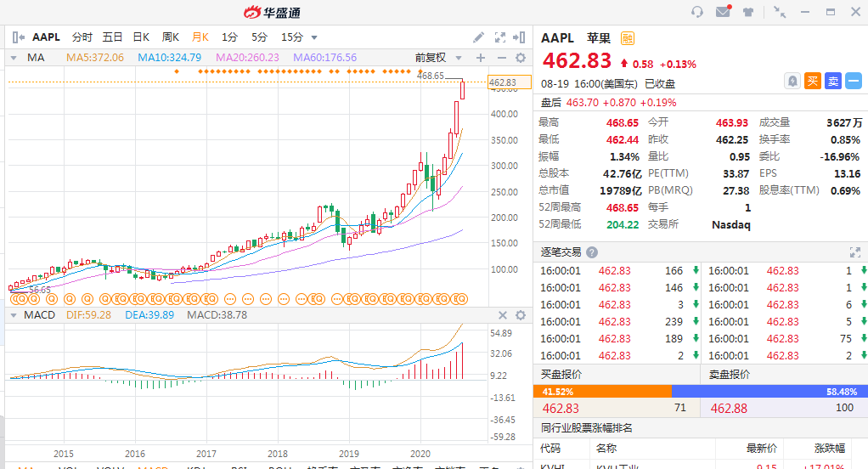The image size is (868, 469).
Task: Expand the 15分 timeframe dropdown arrow
Action: 314,37
